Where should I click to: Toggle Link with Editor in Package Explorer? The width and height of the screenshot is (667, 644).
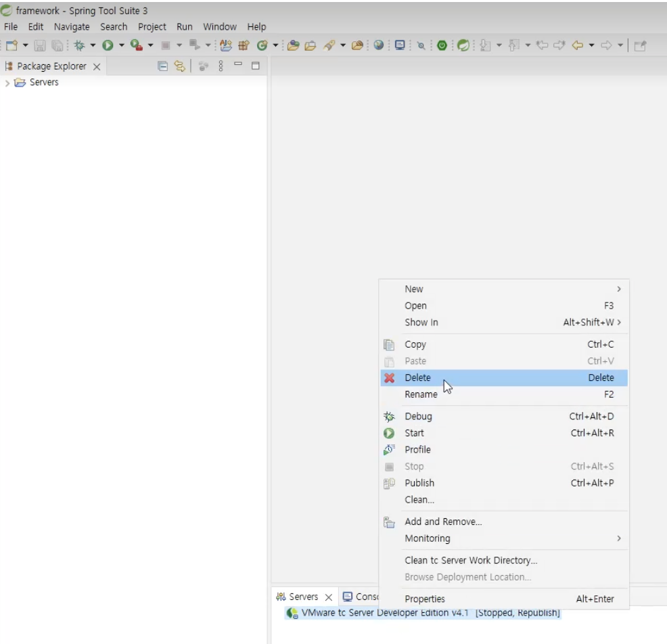point(180,66)
